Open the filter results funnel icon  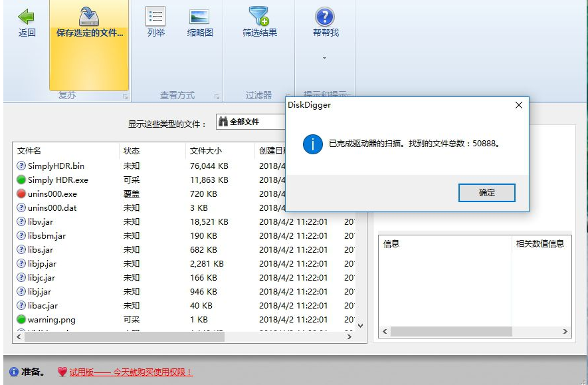point(259,16)
